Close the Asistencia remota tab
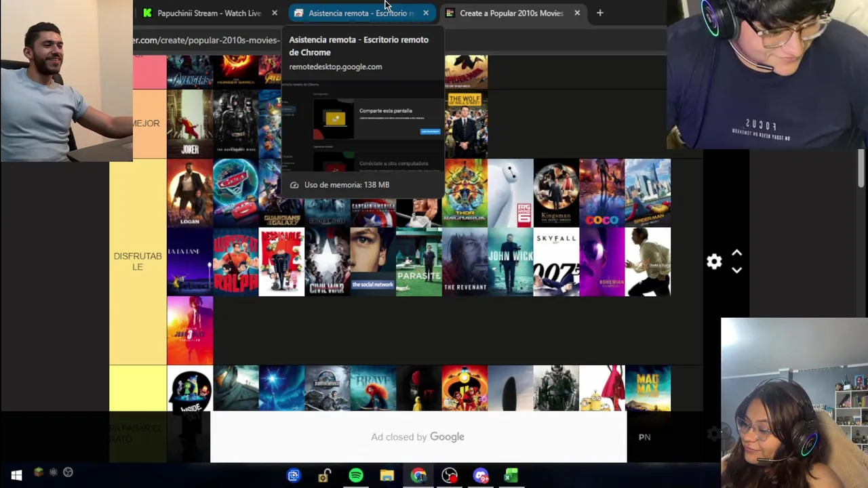This screenshot has width=868, height=488. coord(426,13)
